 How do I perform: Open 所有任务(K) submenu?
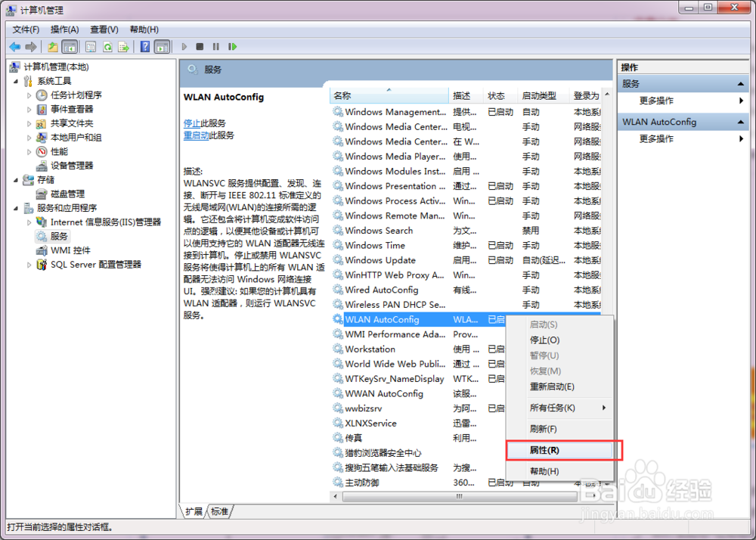click(559, 408)
